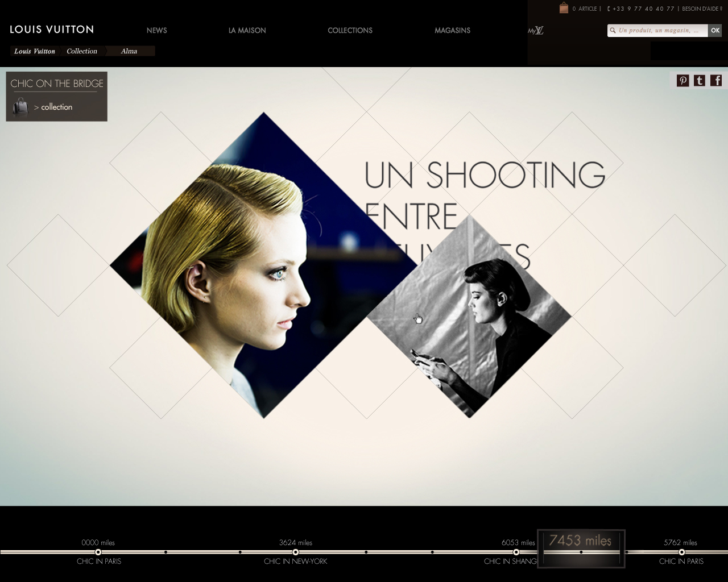Click the Louis Vuitton logo

[x=52, y=30]
